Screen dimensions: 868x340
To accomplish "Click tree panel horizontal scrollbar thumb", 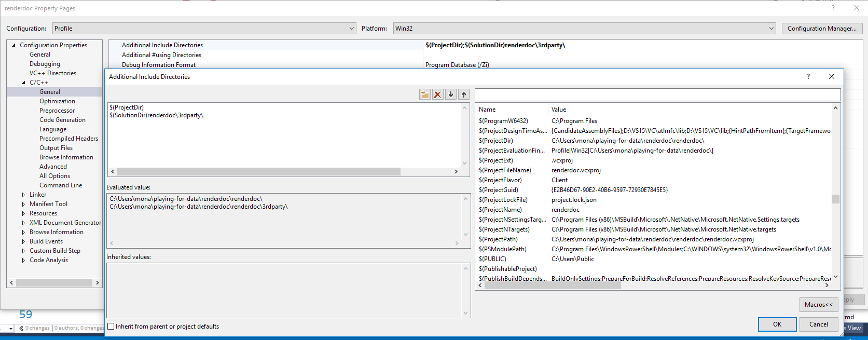I will click(54, 283).
